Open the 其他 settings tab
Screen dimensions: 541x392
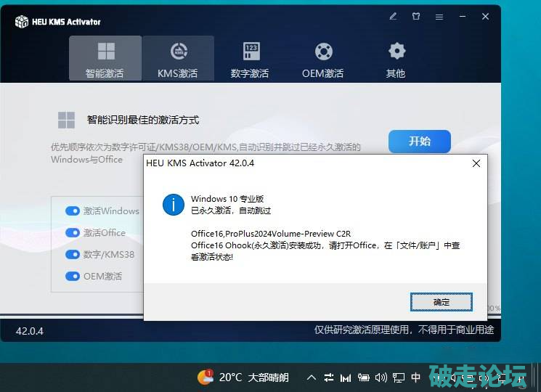coord(396,60)
